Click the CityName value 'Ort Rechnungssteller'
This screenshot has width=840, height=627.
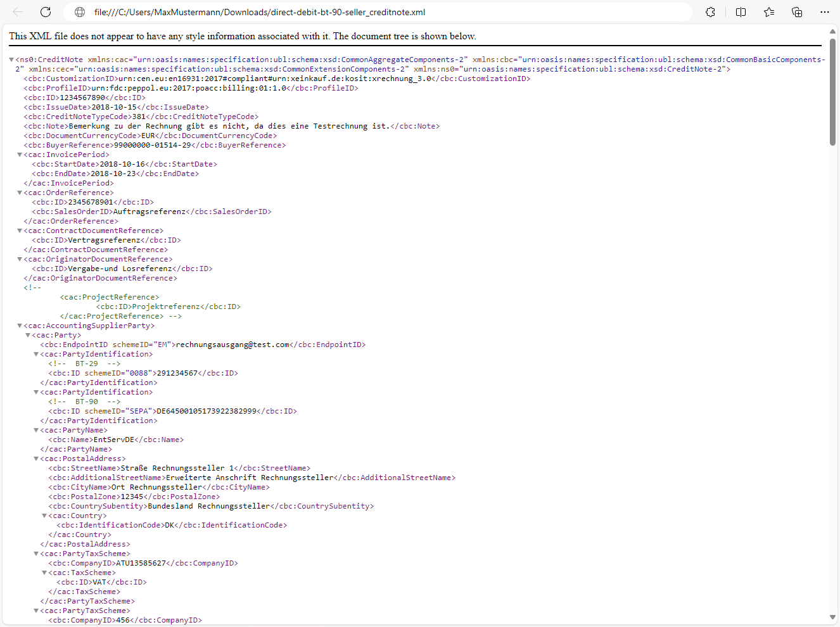pos(157,487)
